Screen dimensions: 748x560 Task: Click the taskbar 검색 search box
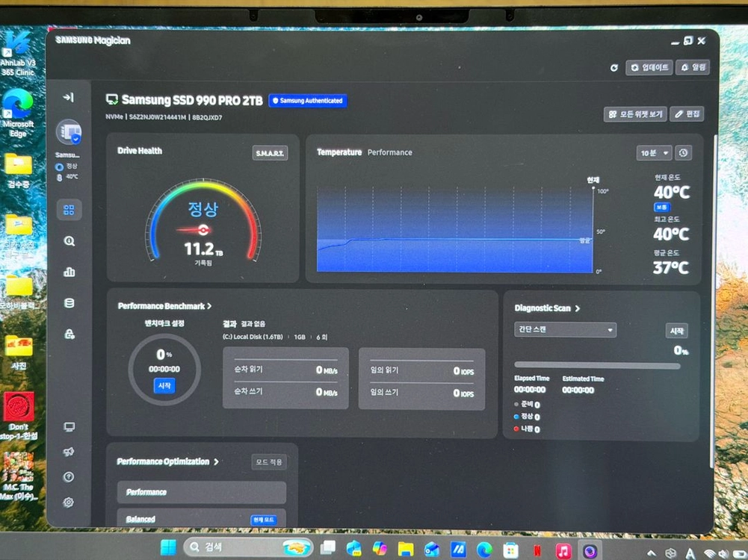point(248,547)
